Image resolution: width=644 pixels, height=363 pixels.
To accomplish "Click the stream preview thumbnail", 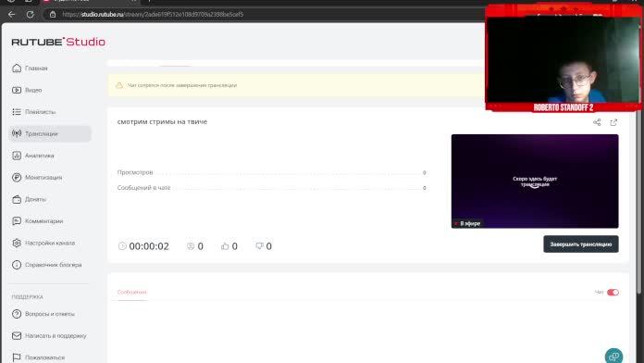I will point(535,181).
